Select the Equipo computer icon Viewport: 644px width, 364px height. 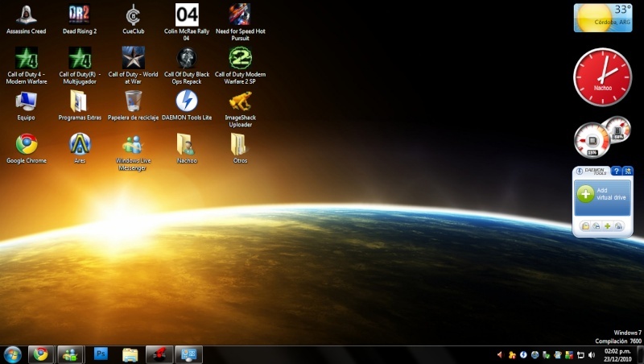[x=27, y=105]
